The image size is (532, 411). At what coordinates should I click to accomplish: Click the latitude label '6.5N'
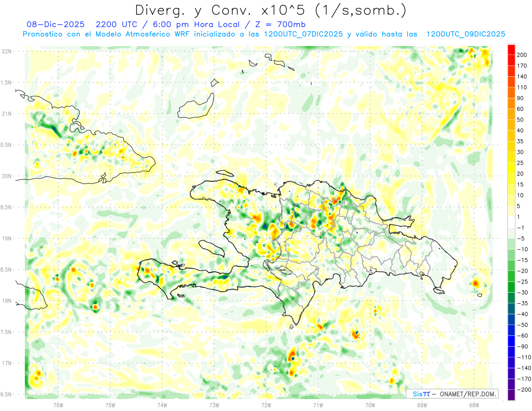point(7,395)
